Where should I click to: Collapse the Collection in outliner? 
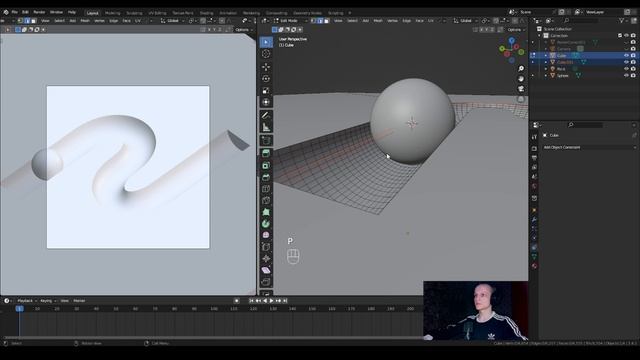[x=540, y=36]
